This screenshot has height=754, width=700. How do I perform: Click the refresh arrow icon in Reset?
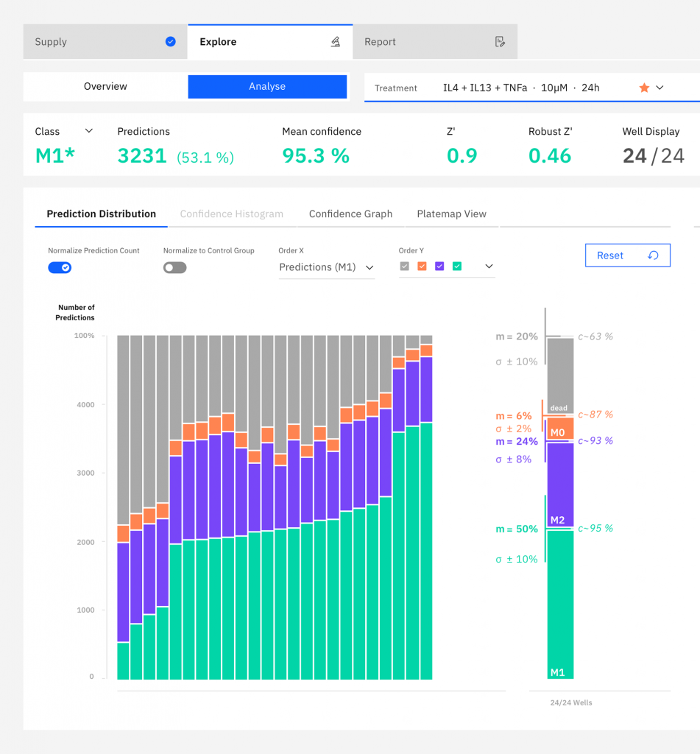653,256
